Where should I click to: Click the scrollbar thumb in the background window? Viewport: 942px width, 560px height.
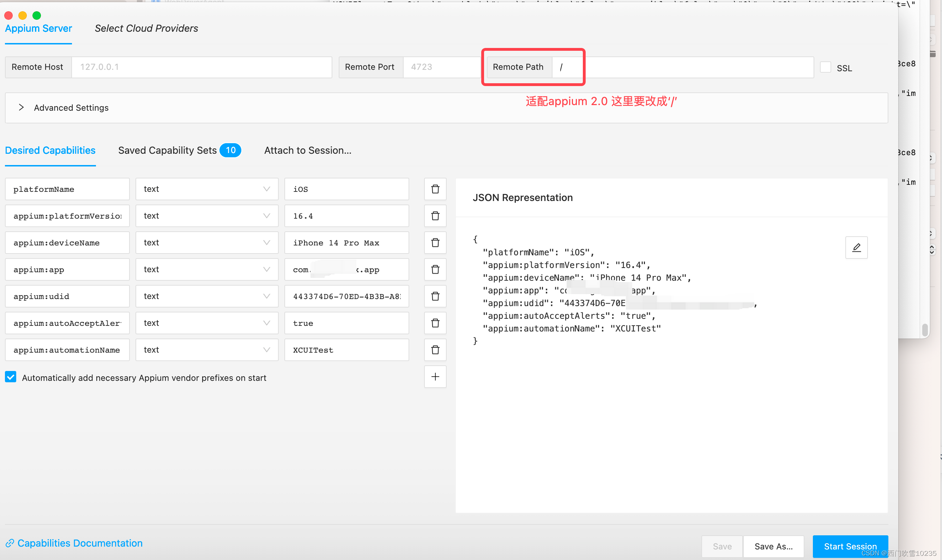[x=925, y=330]
